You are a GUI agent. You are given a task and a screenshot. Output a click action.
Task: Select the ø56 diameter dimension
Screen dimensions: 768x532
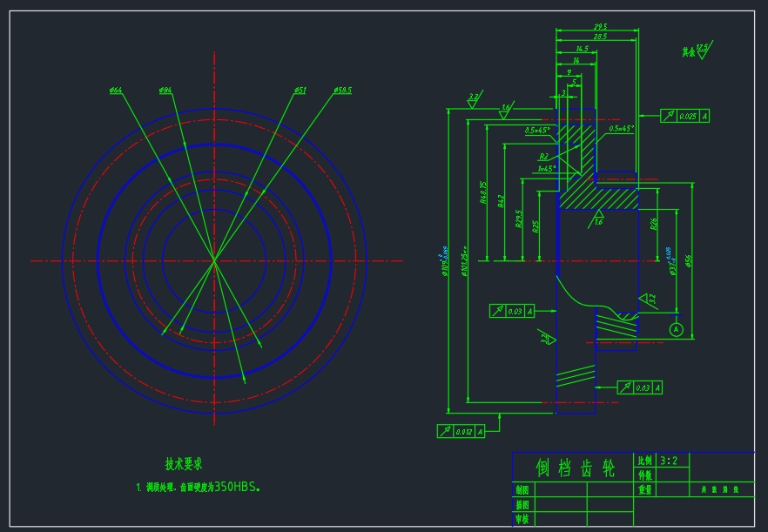point(688,260)
